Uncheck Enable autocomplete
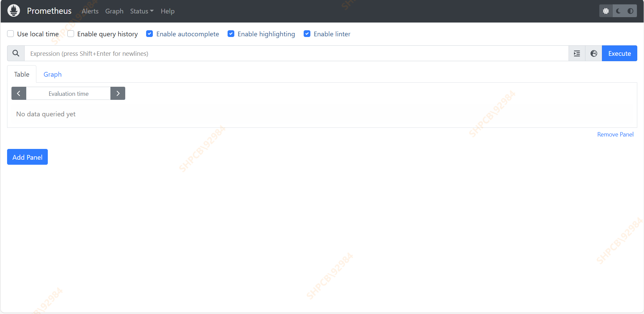644x314 pixels. coord(149,34)
